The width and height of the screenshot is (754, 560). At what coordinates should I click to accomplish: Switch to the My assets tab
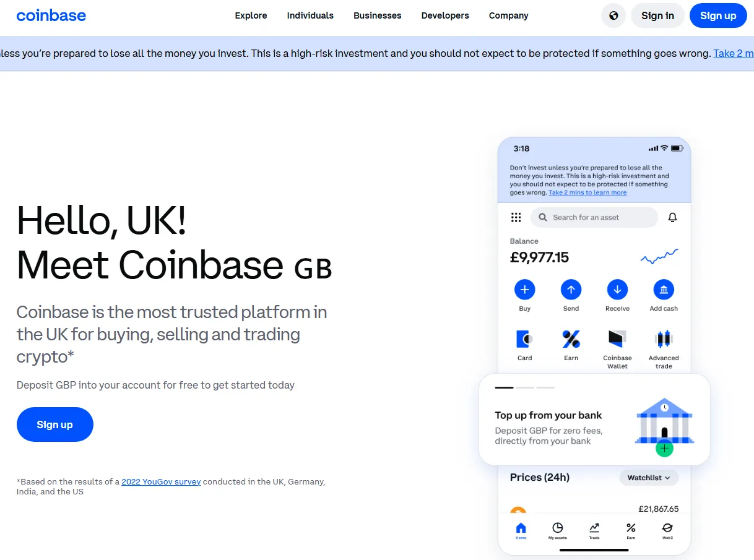pos(557,530)
